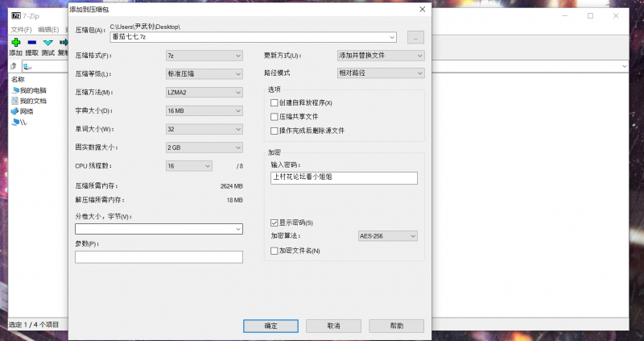This screenshot has height=341, width=644.
Task: Open encryption method dropdown showing AES-256
Action: [x=387, y=236]
